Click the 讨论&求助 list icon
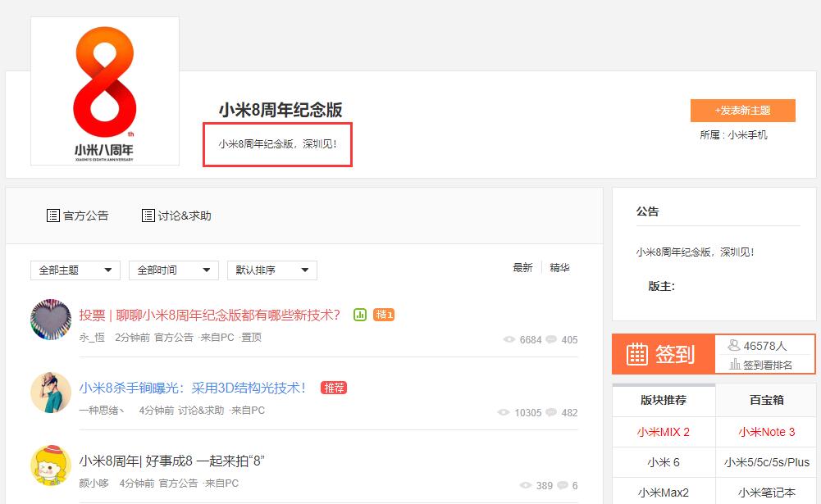Image resolution: width=821 pixels, height=504 pixels. 148,216
